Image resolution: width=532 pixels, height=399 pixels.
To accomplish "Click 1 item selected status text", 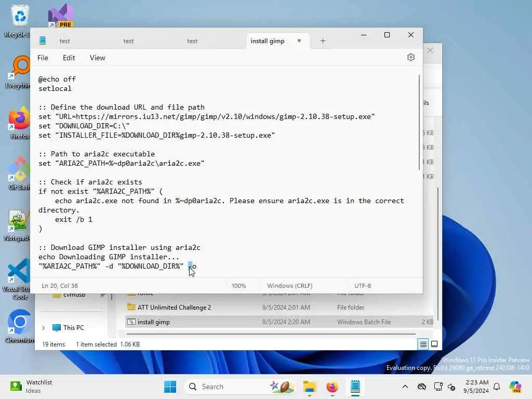I will pos(96,344).
